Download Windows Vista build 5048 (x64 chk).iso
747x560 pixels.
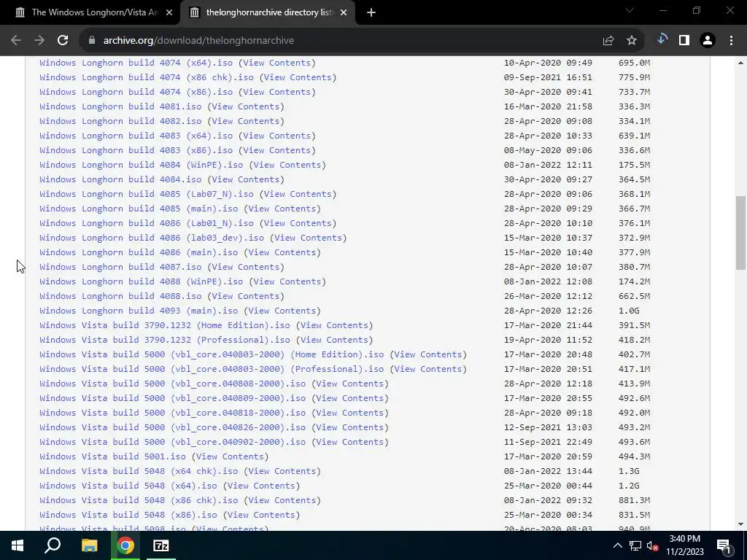pyautogui.click(x=139, y=471)
